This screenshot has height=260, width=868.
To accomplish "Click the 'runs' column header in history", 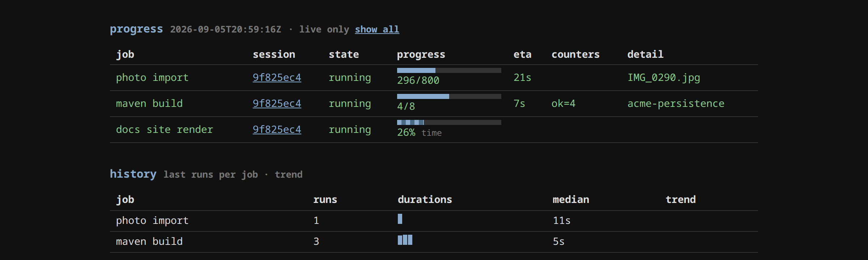I will (325, 200).
